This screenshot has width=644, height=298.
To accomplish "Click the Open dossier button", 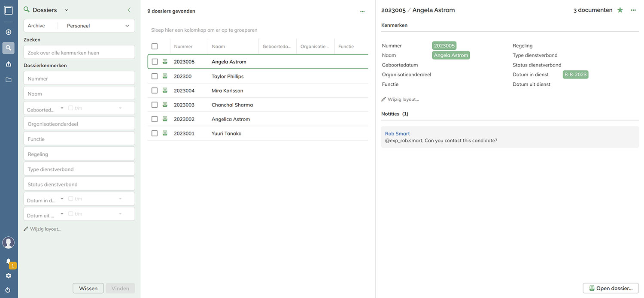I will [611, 288].
